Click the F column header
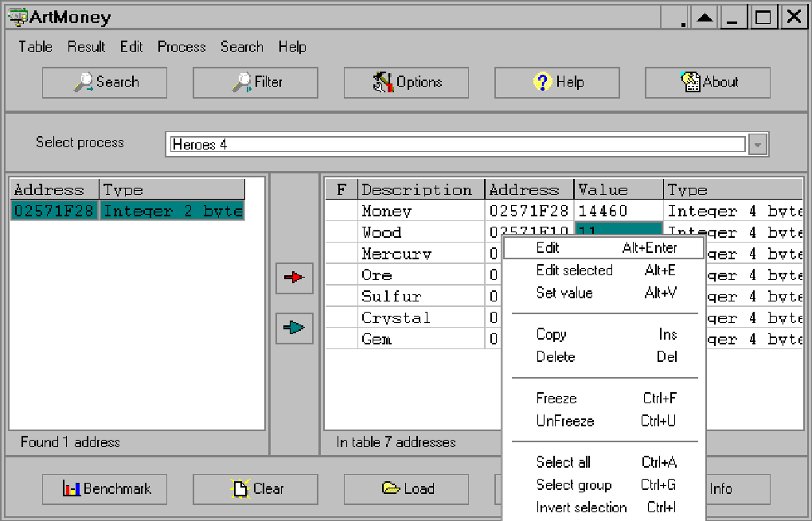 (342, 189)
